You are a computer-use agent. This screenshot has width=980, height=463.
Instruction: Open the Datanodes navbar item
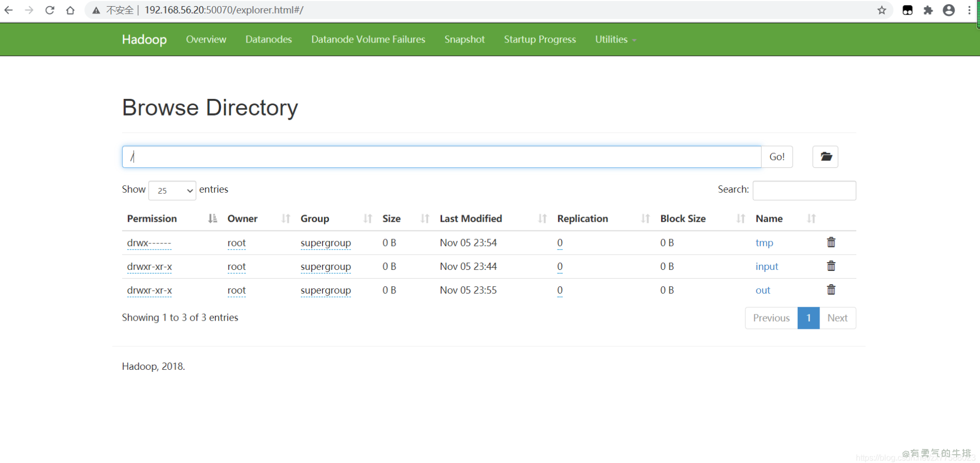coord(269,39)
